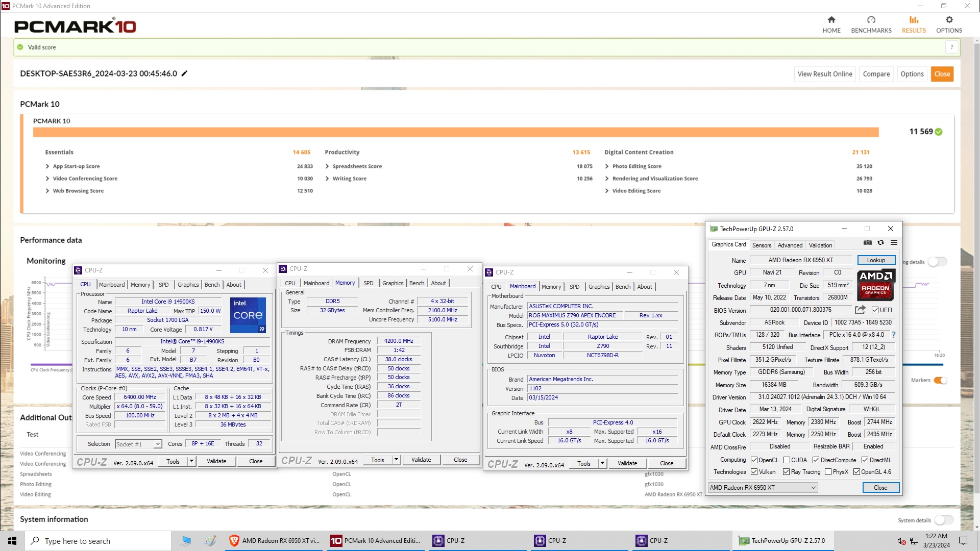Go to the PCMark HOME icon
Image resolution: width=980 pixels, height=551 pixels.
coord(831,20)
